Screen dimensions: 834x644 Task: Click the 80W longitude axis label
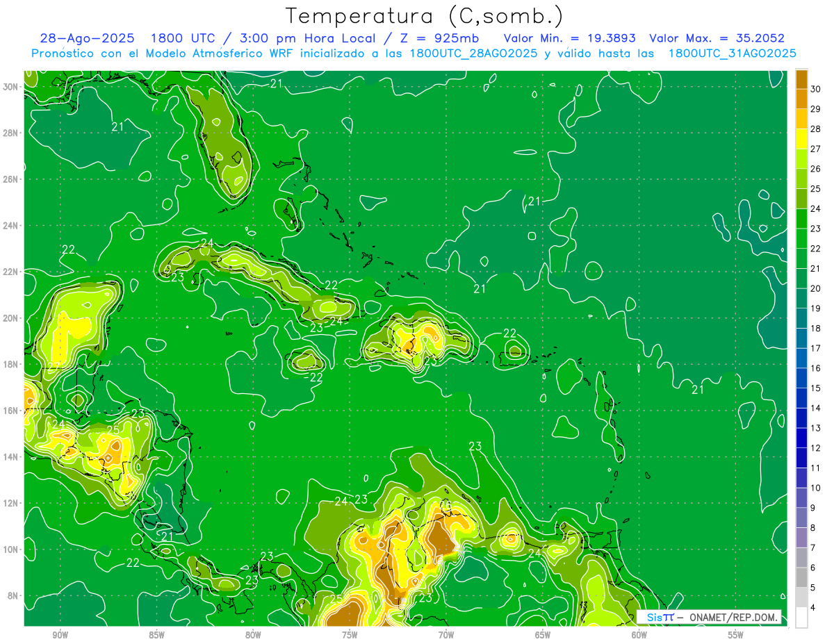[x=253, y=635]
